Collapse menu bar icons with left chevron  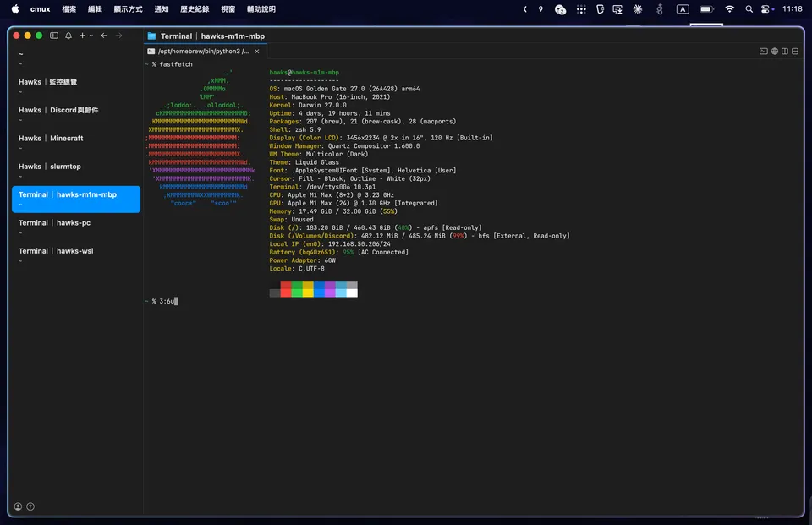click(525, 8)
